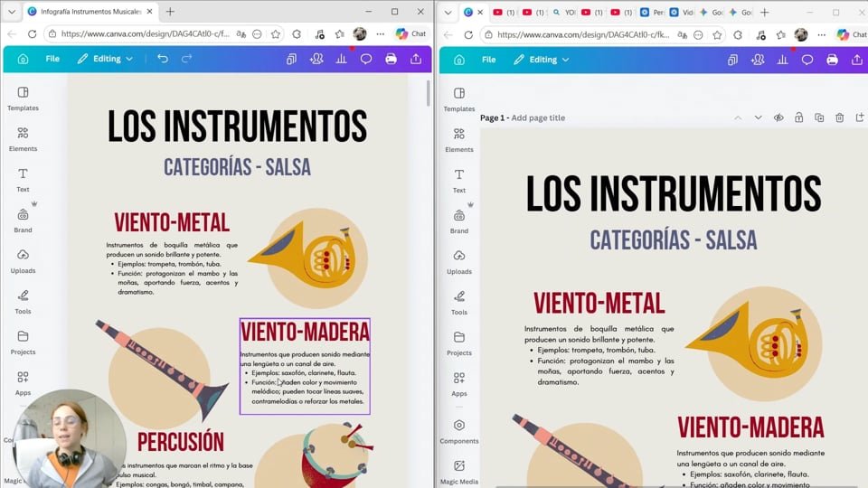Print design from left Canva window

click(x=391, y=59)
